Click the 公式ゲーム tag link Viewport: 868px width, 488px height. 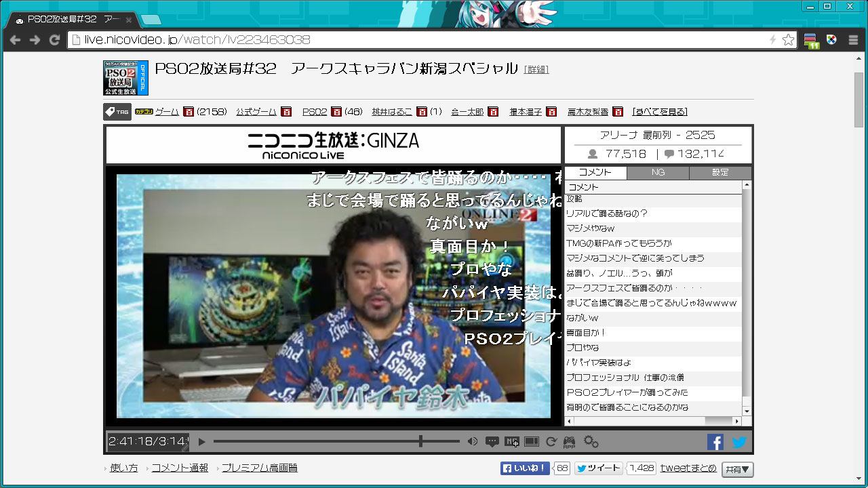click(256, 112)
